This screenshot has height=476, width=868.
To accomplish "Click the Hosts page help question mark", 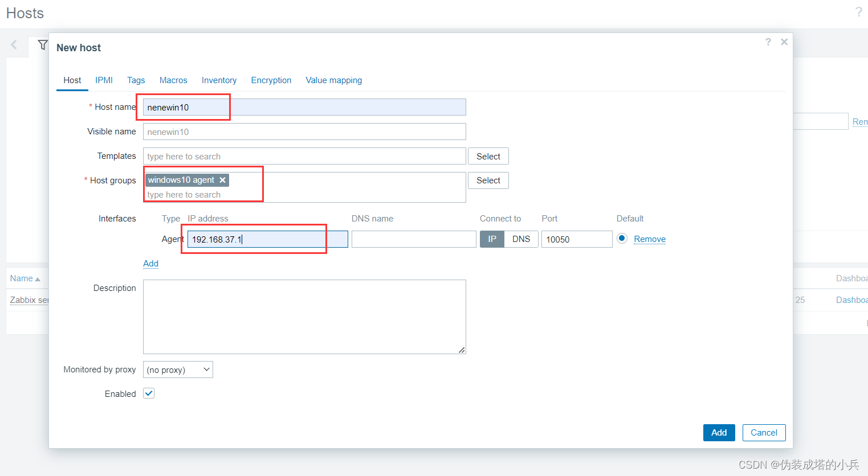I will (x=859, y=12).
